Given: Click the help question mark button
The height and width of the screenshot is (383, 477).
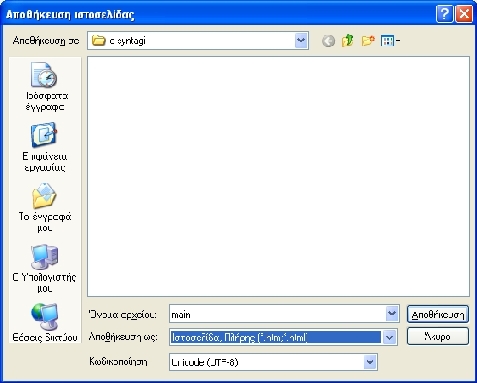Looking at the screenshot, I should click(445, 14).
